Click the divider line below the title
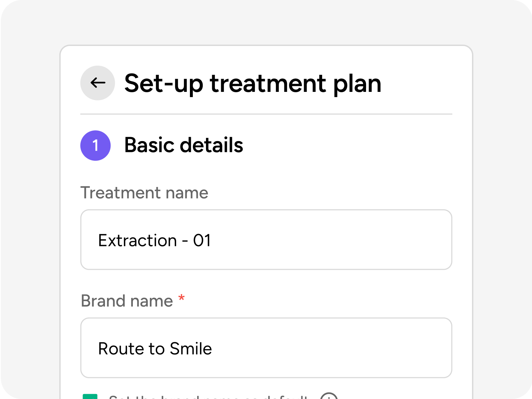This screenshot has height=399, width=532. 266,114
